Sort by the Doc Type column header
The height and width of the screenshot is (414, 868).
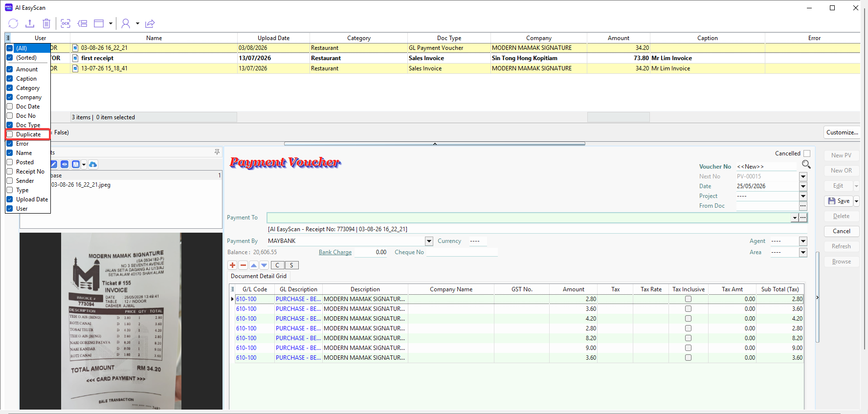tap(449, 38)
